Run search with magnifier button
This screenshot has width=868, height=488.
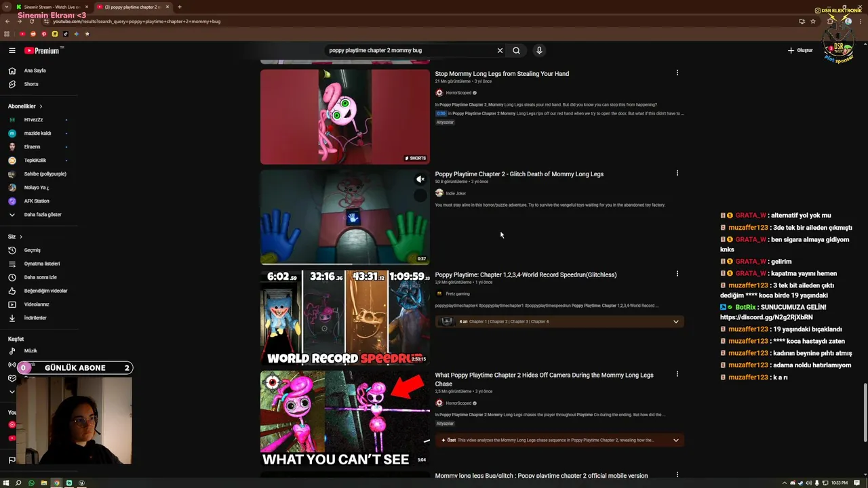tap(516, 50)
